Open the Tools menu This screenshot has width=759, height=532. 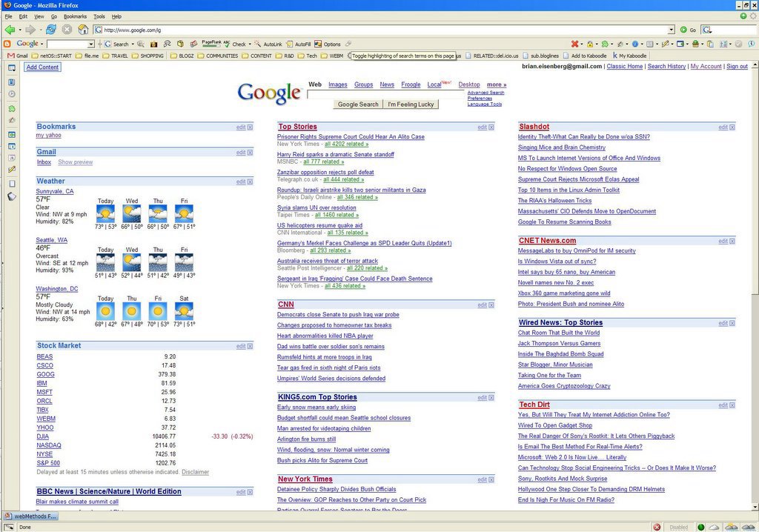pyautogui.click(x=99, y=16)
